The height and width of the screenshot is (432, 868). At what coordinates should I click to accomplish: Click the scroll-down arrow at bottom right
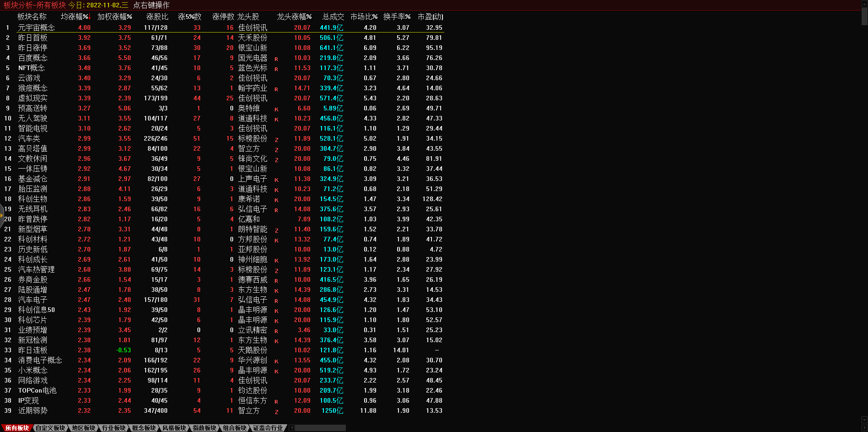(864, 420)
